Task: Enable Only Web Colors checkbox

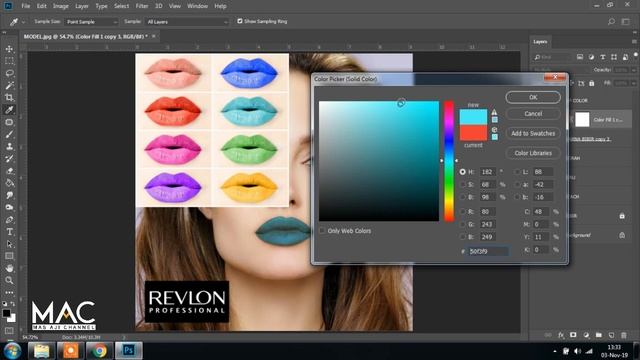Action: (x=322, y=231)
